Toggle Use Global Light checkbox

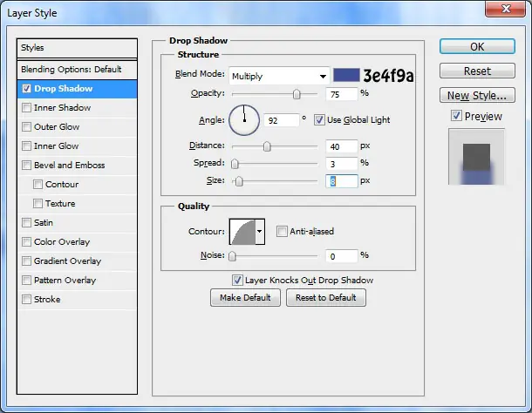point(319,119)
